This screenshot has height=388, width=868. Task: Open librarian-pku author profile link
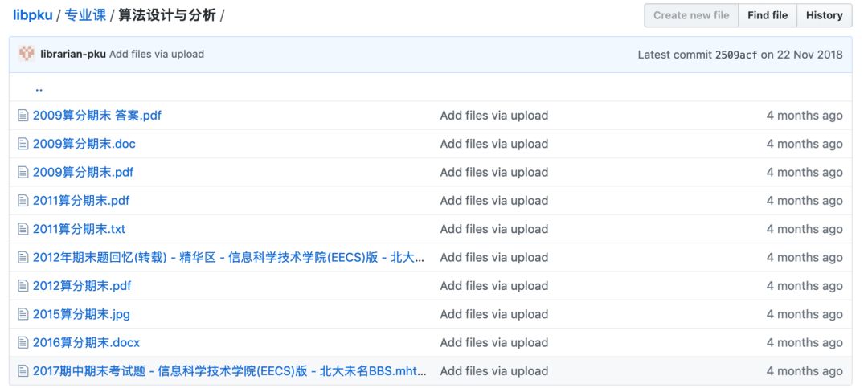tap(73, 55)
